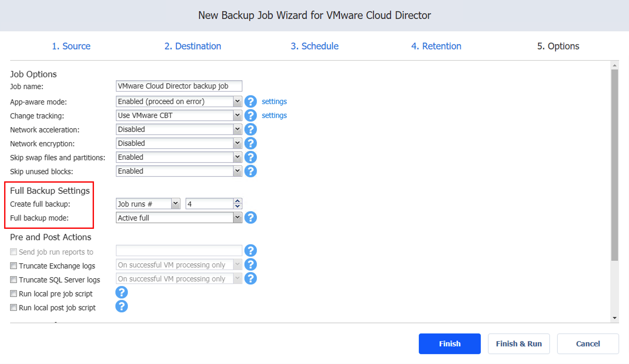Click the vertical scrollbar thumb
The width and height of the screenshot is (629, 364).
(615, 165)
